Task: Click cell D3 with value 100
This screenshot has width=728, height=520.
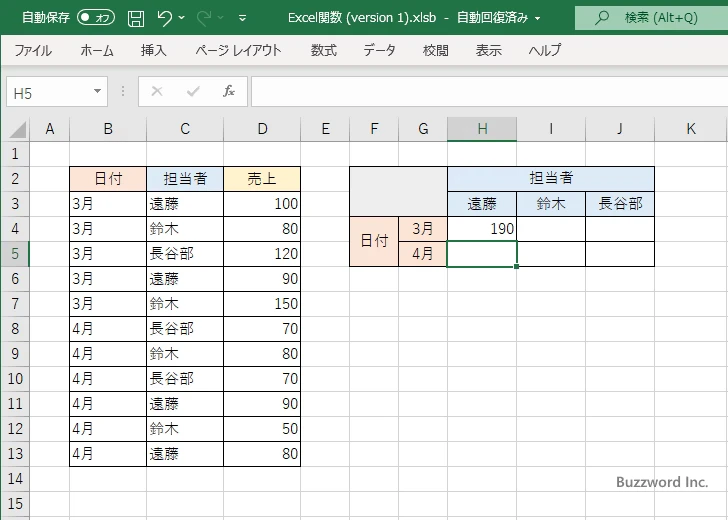Action: (262, 204)
